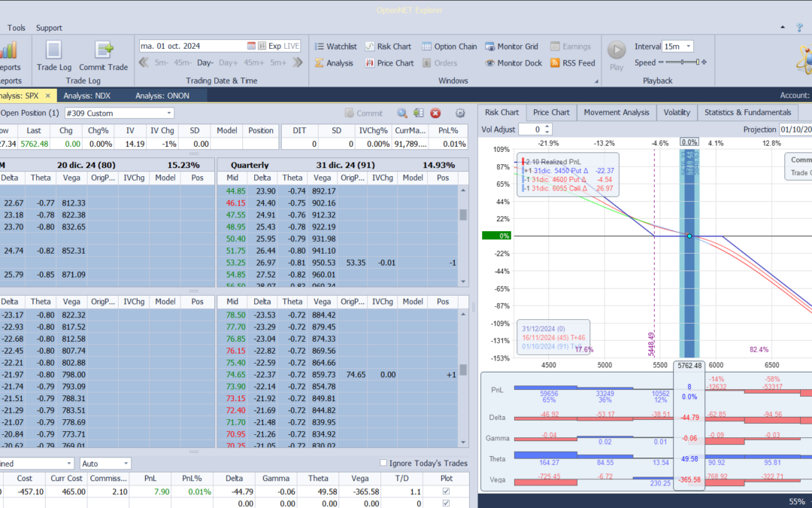Open the #309 Custom position dropdown
812x508 pixels.
(169, 113)
